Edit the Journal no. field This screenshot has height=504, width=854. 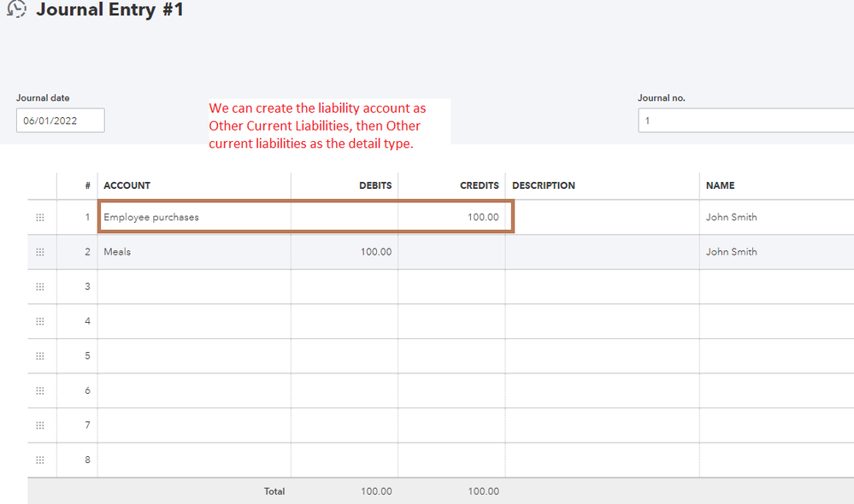745,120
